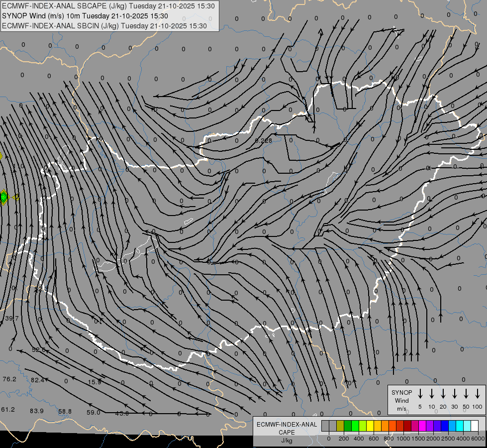Click the 5 m/s wind arrow in the legend
487x448 pixels.
(x=420, y=394)
